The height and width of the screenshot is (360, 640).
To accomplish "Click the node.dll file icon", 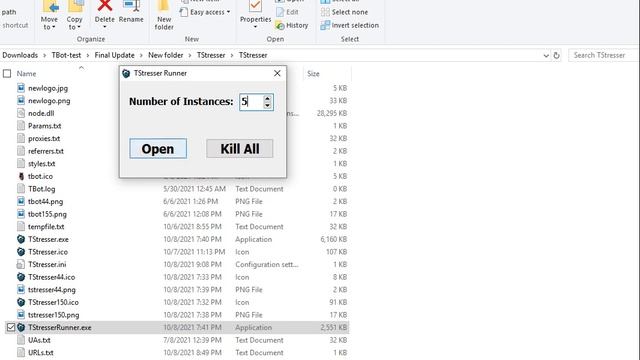I will click(x=21, y=113).
